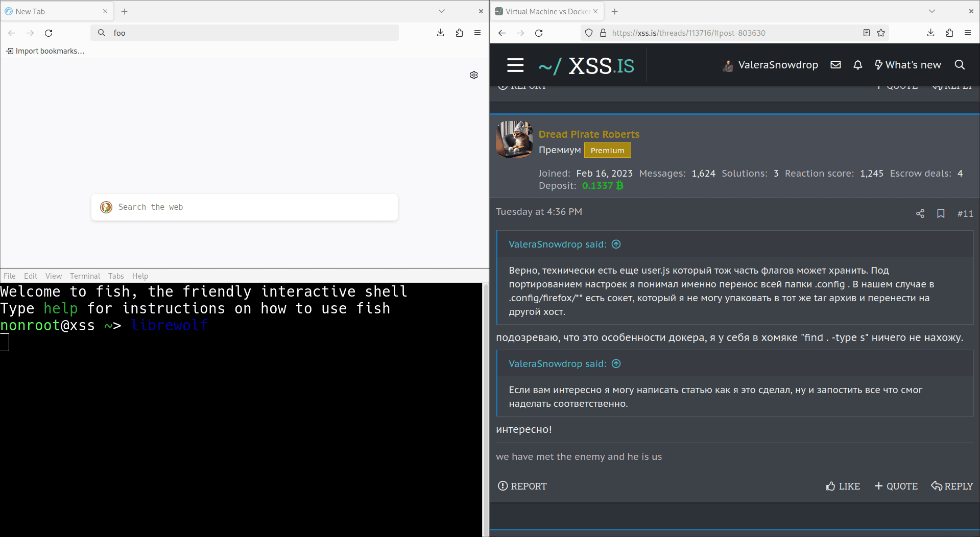This screenshot has height=537, width=980.
Task: Select the New Tab tab
Action: tap(56, 11)
